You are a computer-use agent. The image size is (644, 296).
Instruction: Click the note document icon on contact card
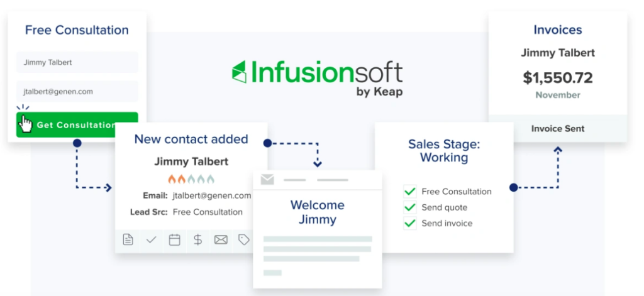pos(128,239)
